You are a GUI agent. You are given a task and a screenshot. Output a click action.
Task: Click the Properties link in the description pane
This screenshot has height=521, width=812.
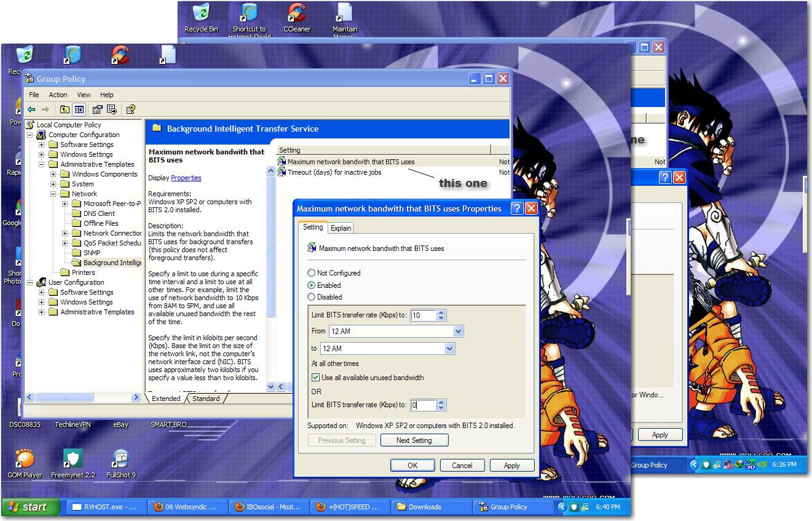[186, 178]
